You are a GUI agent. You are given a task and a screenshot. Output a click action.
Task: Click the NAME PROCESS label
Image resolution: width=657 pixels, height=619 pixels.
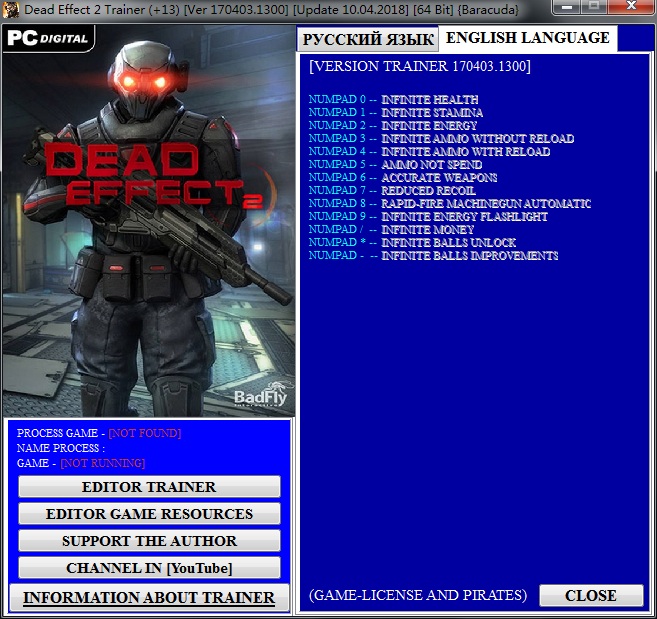point(61,448)
